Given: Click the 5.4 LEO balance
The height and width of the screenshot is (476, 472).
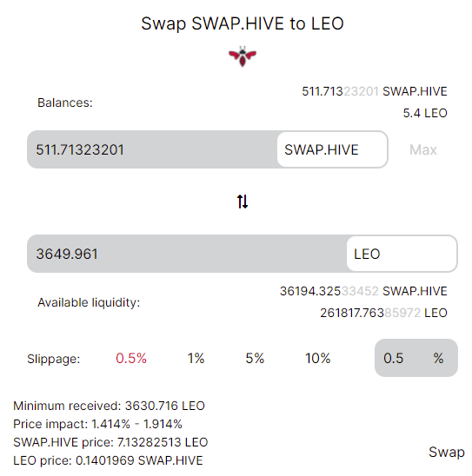Looking at the screenshot, I should click(x=425, y=113).
